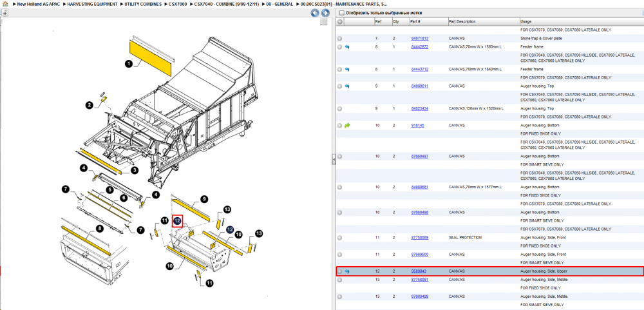Viewport: 644px width, 310px height.
Task: Select callout 8 on the diagram
Action: coord(99,228)
